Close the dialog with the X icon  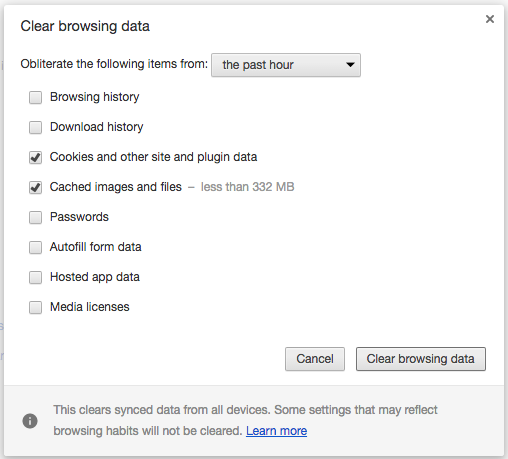click(x=490, y=19)
